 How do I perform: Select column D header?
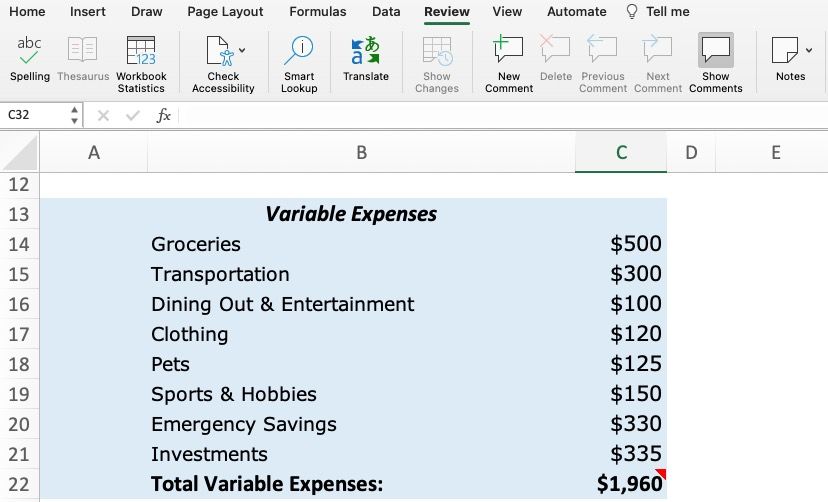[691, 153]
